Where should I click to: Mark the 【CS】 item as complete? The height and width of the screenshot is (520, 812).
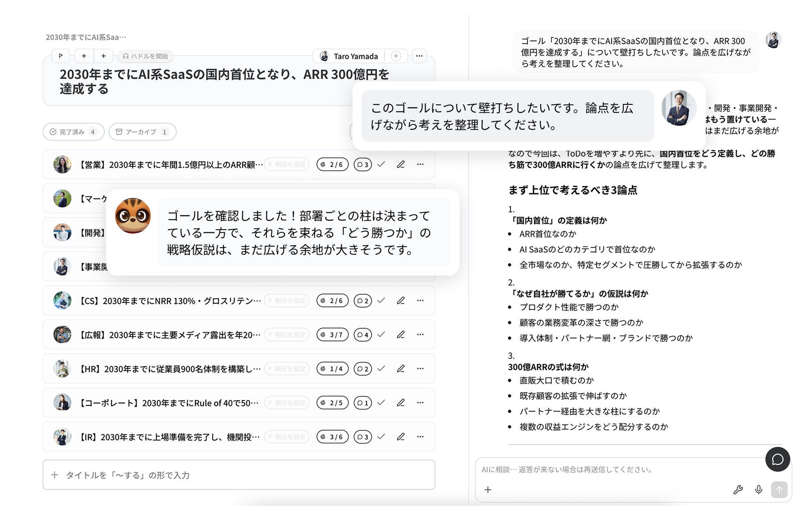[381, 301]
